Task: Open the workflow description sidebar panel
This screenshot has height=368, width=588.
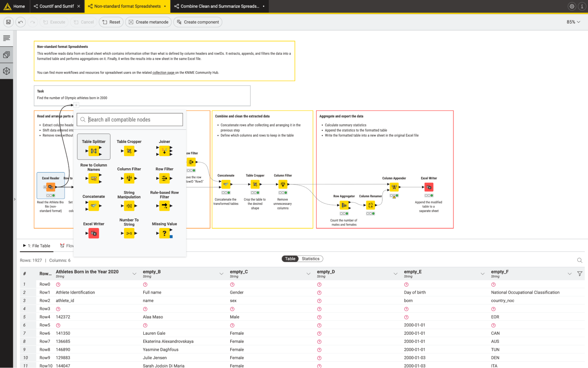Action: 6,38
